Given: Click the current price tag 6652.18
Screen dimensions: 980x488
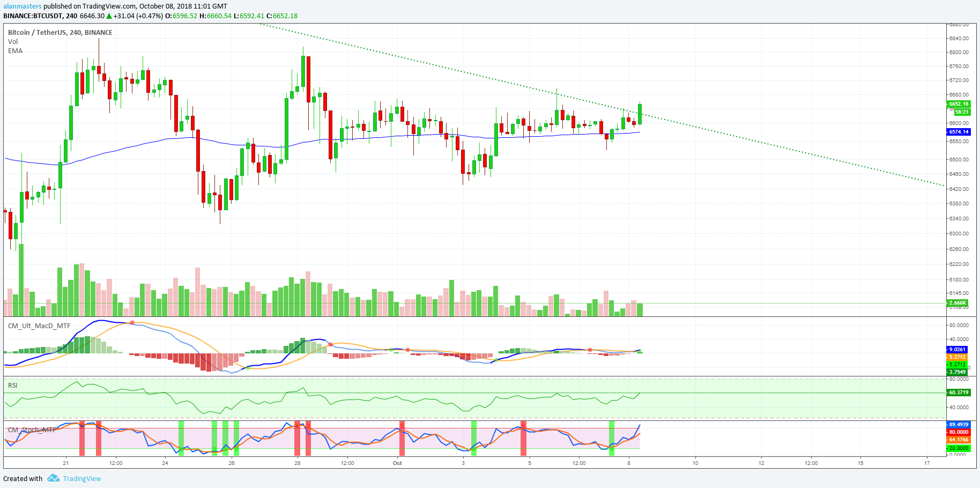Looking at the screenshot, I should [959, 104].
